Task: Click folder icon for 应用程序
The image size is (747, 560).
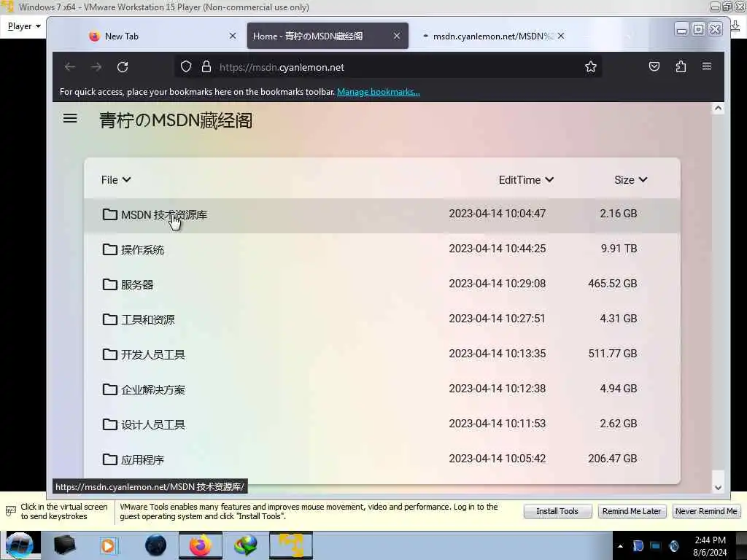Action: (109, 459)
